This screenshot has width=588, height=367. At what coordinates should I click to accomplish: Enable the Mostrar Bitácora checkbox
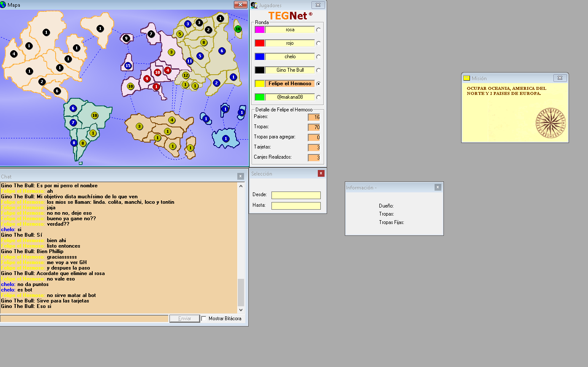(204, 318)
